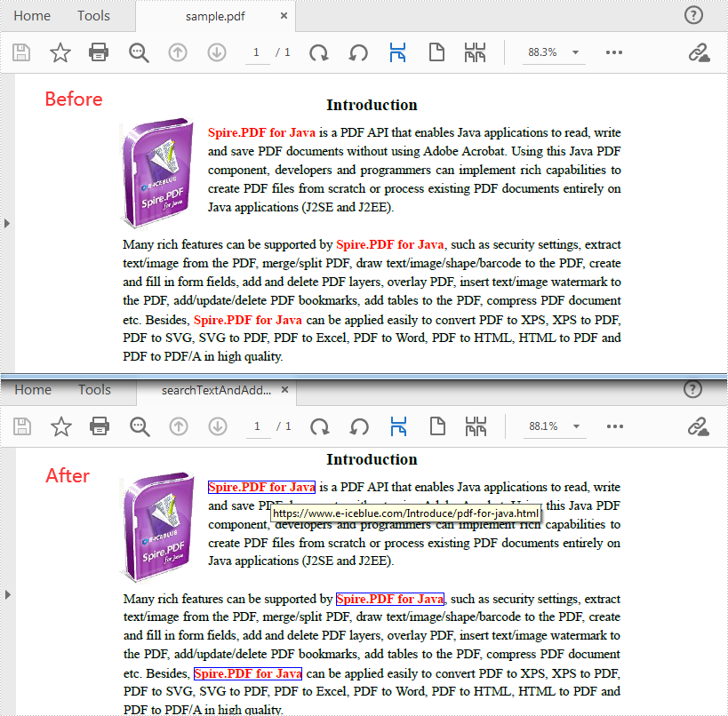Close the searchTextAndAdd... document tab
728x716 pixels.
tap(285, 390)
